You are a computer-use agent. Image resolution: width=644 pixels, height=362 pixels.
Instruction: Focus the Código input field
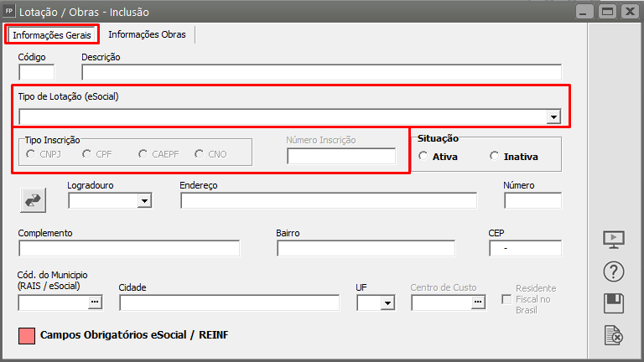click(x=37, y=72)
